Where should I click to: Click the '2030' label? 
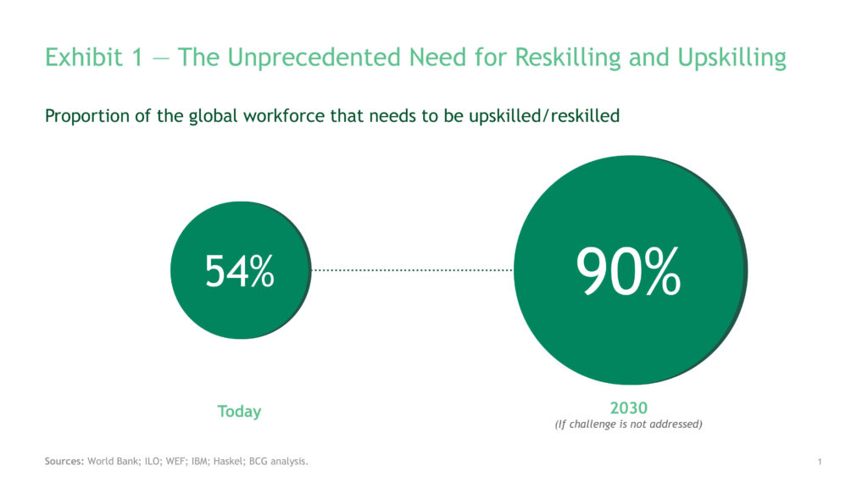click(628, 408)
